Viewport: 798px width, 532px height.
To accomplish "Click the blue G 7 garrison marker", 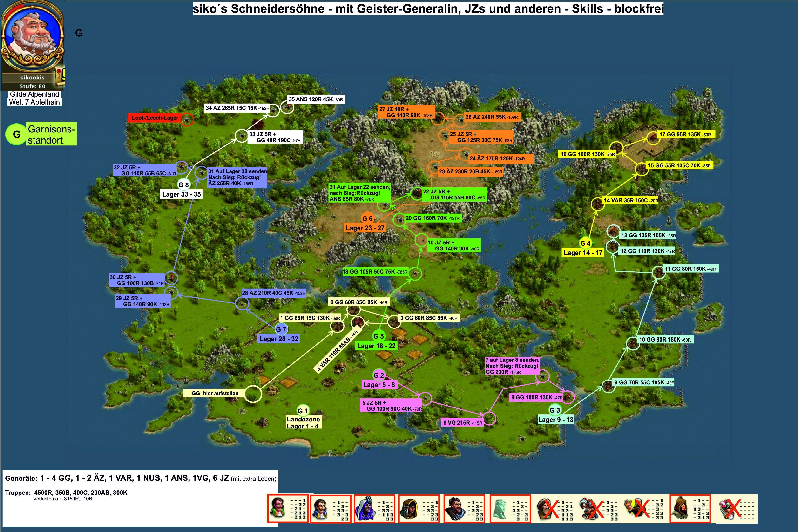I will click(281, 329).
